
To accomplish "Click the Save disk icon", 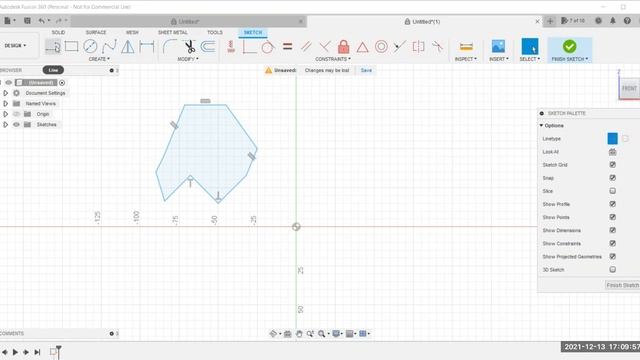I will click(x=27, y=20).
